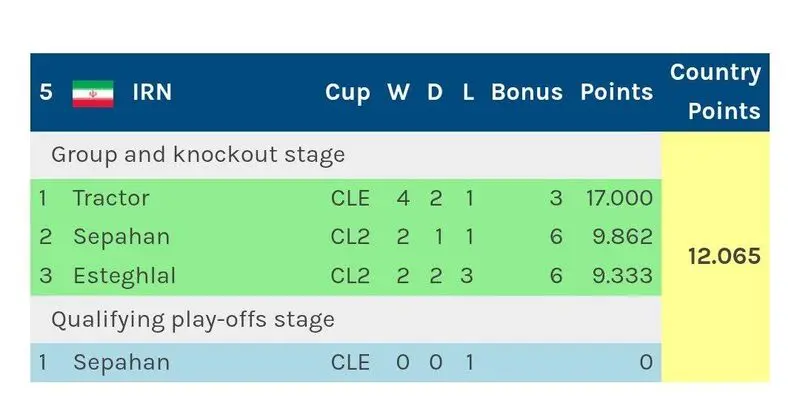Click the Cup column header

[x=347, y=93]
